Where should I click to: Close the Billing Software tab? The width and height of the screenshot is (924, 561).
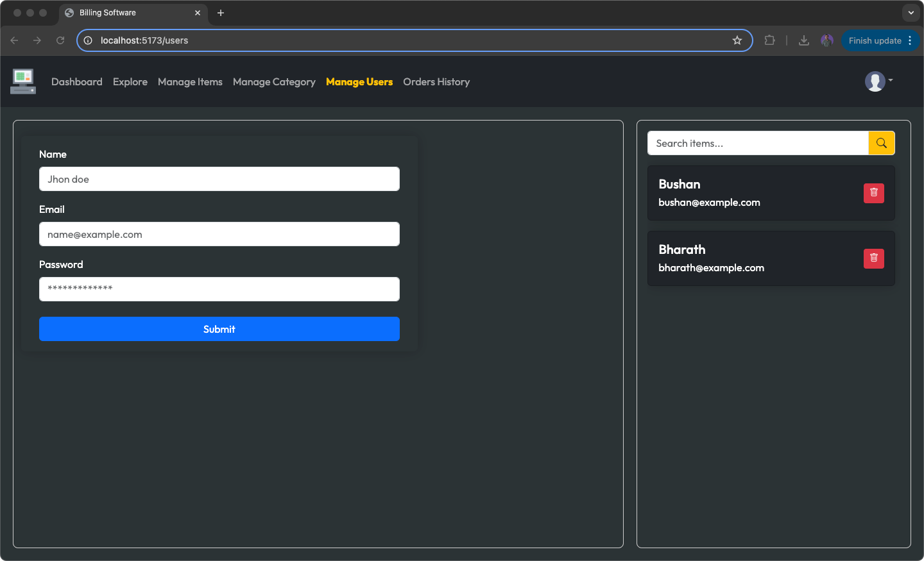point(198,13)
